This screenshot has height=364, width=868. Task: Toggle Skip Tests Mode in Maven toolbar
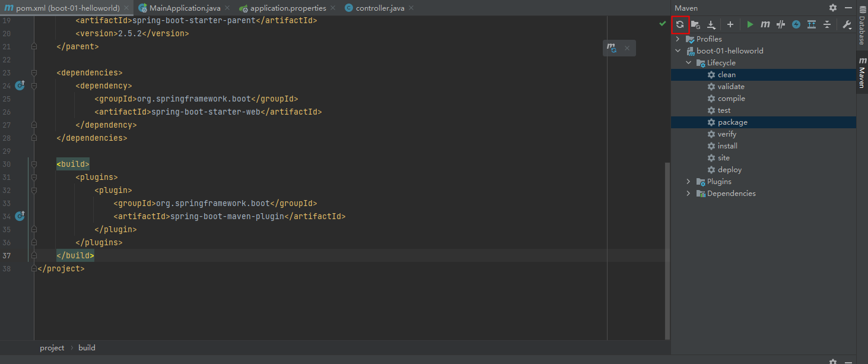(x=796, y=25)
